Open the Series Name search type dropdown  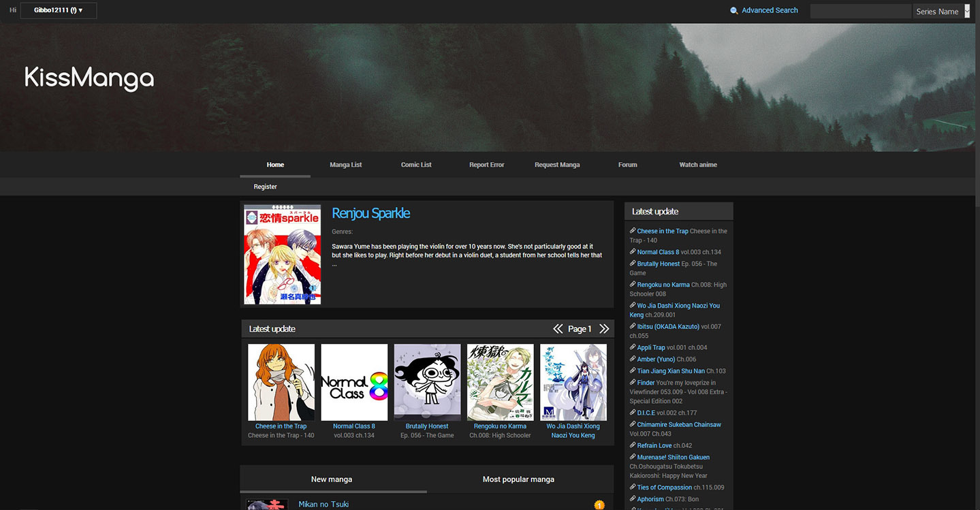point(941,11)
